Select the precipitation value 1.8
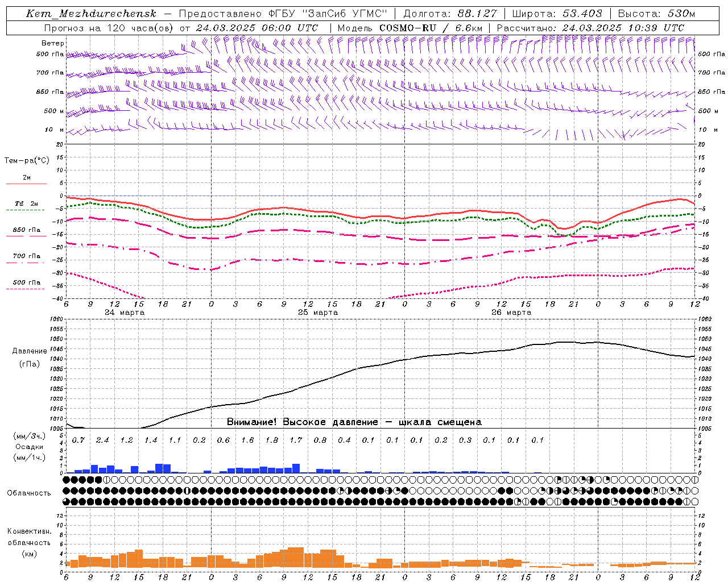 coord(271,440)
